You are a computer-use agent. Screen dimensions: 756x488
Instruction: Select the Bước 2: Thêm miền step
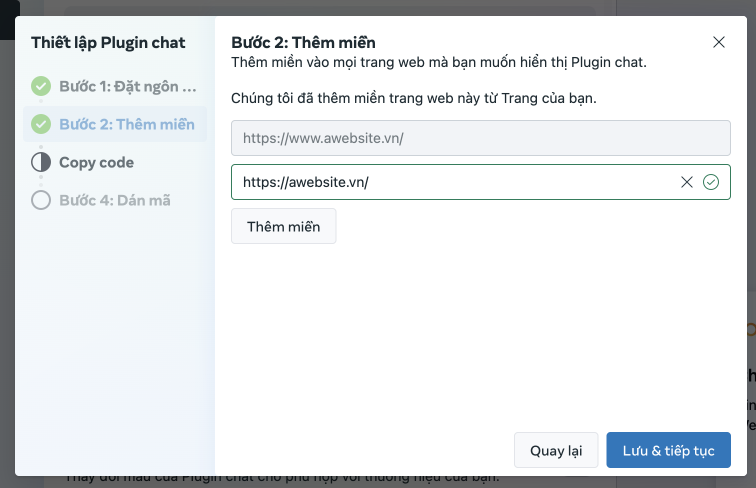pyautogui.click(x=126, y=124)
